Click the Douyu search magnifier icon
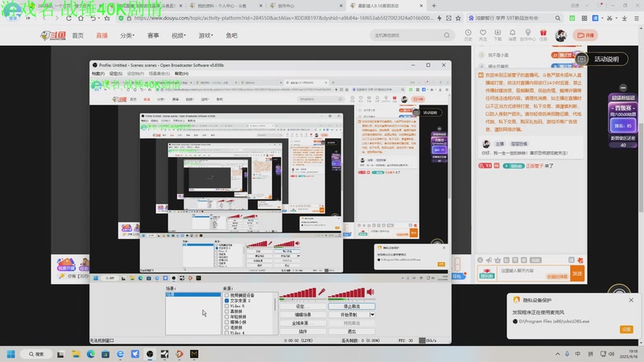This screenshot has height=362, width=644. point(447,35)
